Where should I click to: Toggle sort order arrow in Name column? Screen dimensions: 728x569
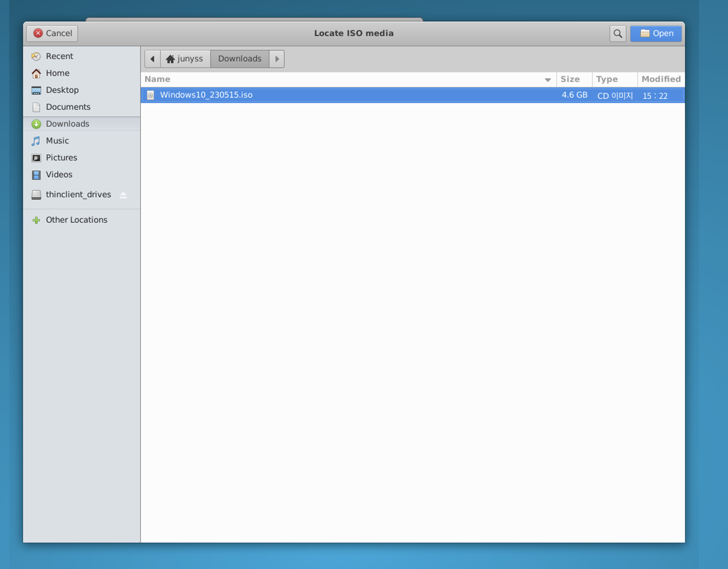pos(547,80)
